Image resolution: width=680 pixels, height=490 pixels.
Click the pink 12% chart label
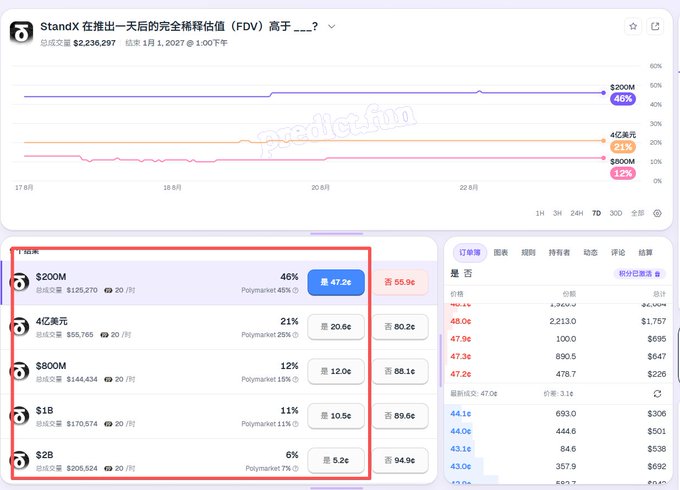coord(623,173)
